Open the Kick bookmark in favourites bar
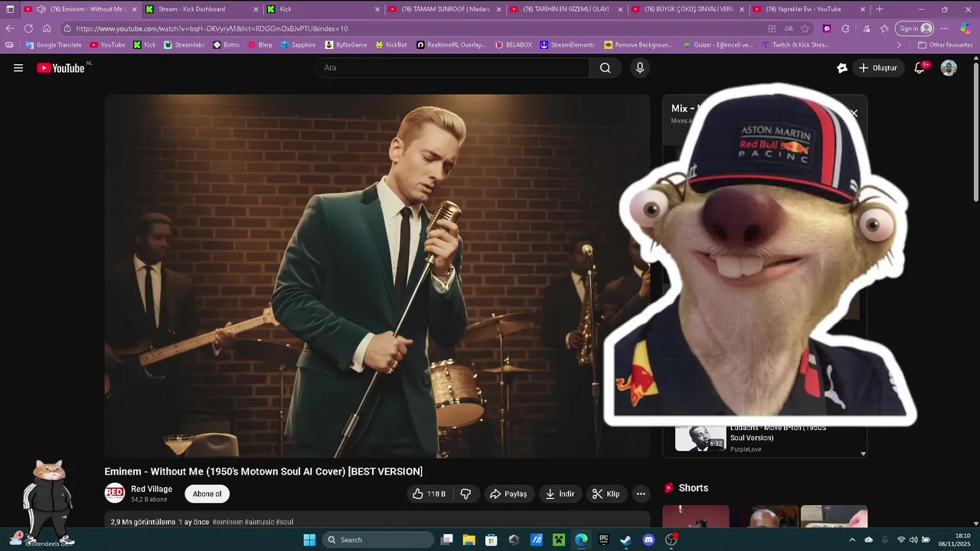 144,45
